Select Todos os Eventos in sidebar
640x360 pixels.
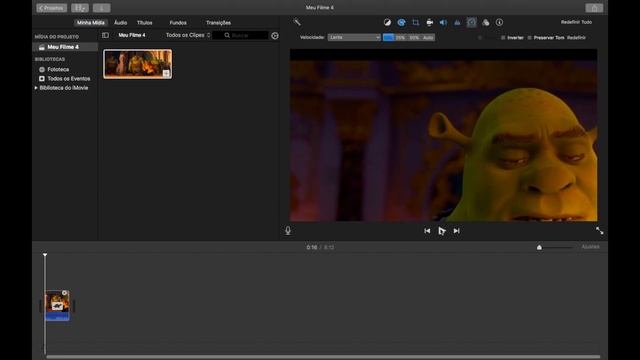pyautogui.click(x=64, y=78)
